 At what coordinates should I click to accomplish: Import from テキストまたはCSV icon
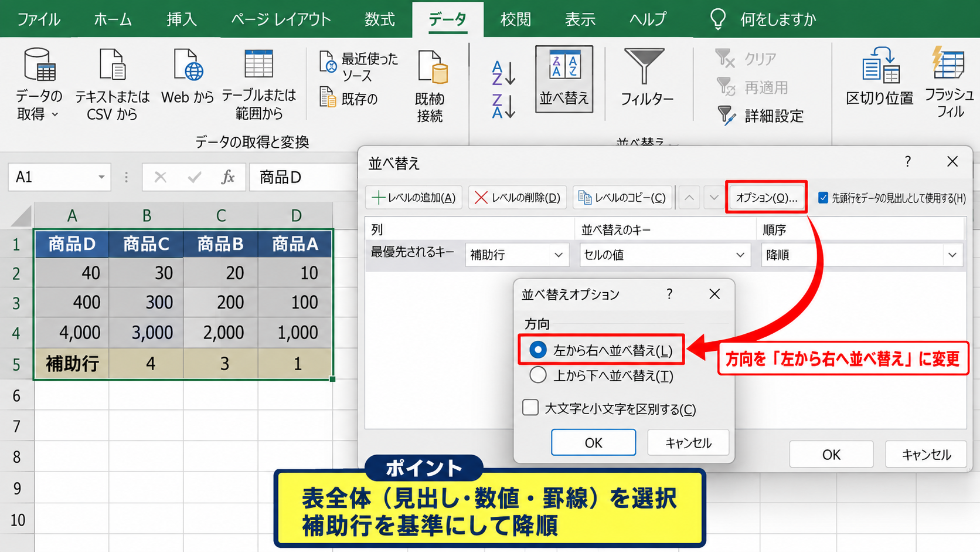tap(112, 65)
